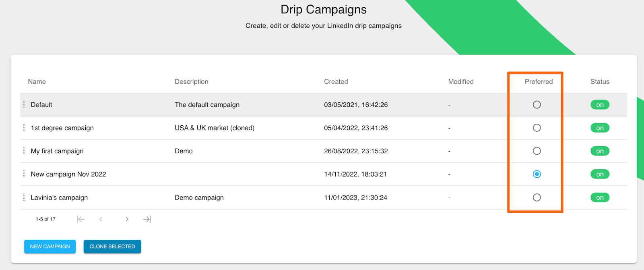The width and height of the screenshot is (644, 270).
Task: Click drag handle for My first campaign
Action: (x=24, y=151)
